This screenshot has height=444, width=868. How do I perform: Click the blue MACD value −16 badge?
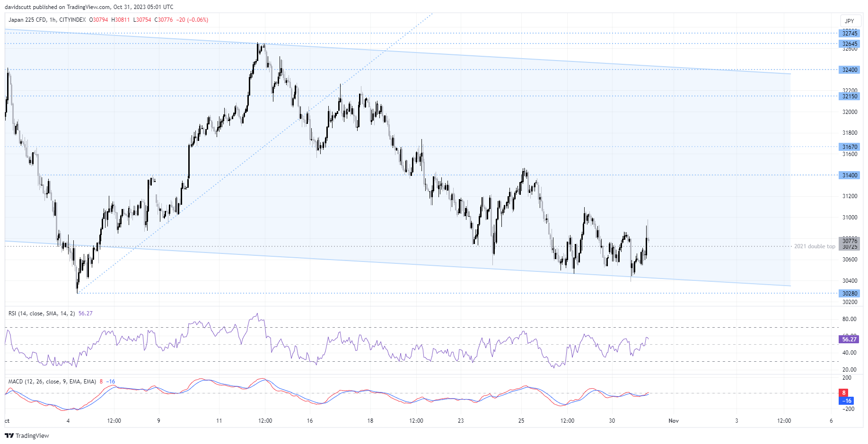click(x=846, y=400)
